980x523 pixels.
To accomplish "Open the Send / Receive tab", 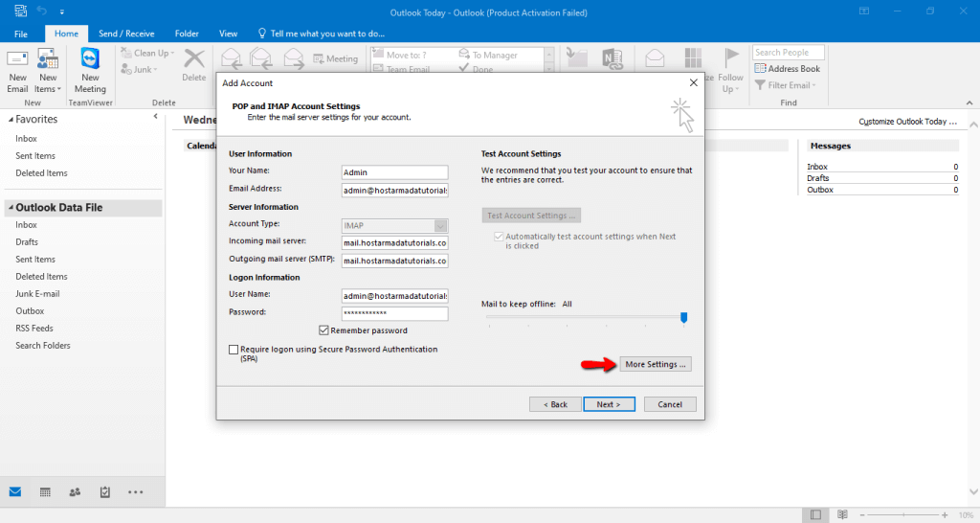I will point(126,34).
